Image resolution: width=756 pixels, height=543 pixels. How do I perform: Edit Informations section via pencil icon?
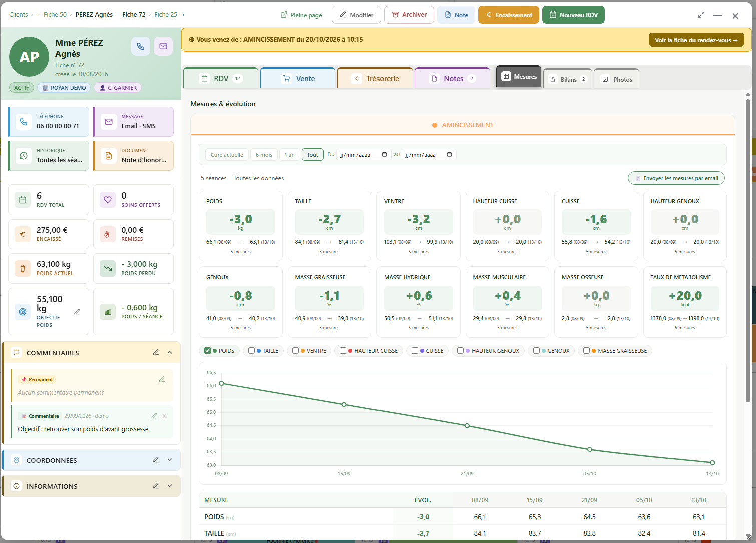click(156, 486)
